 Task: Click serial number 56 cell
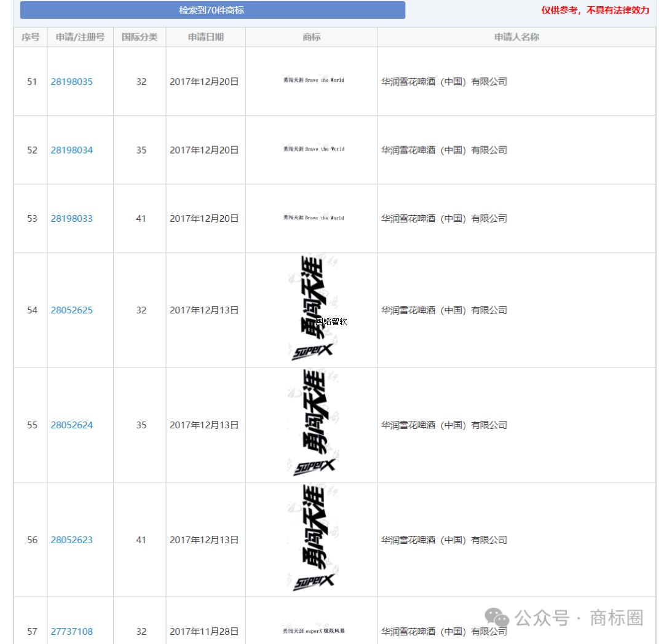pos(32,540)
